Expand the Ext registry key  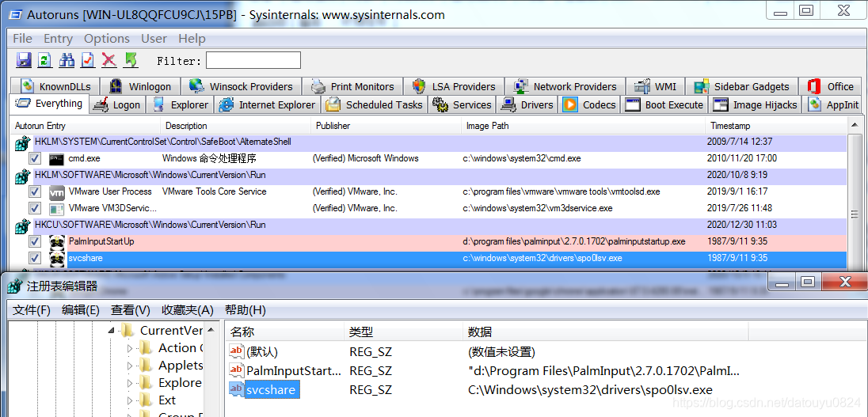(x=130, y=400)
